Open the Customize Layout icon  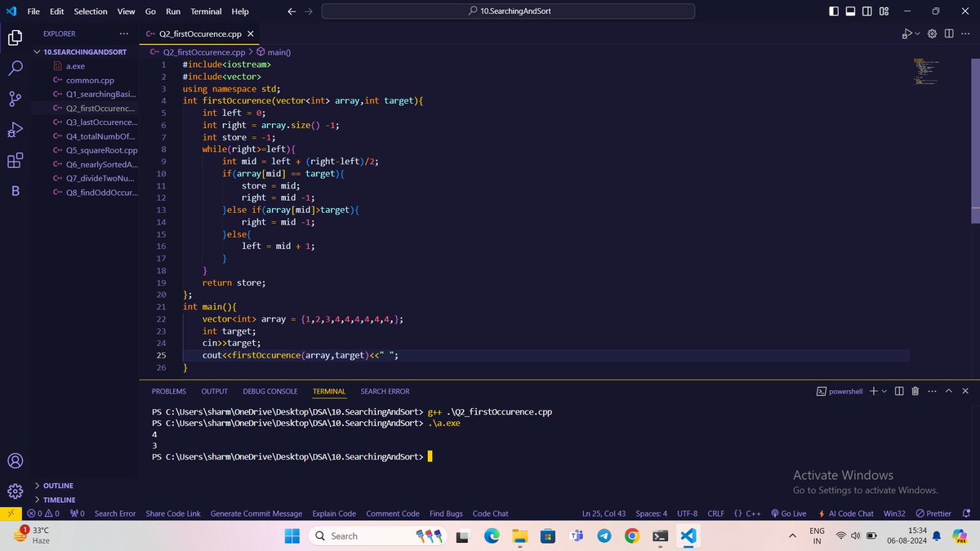(884, 11)
